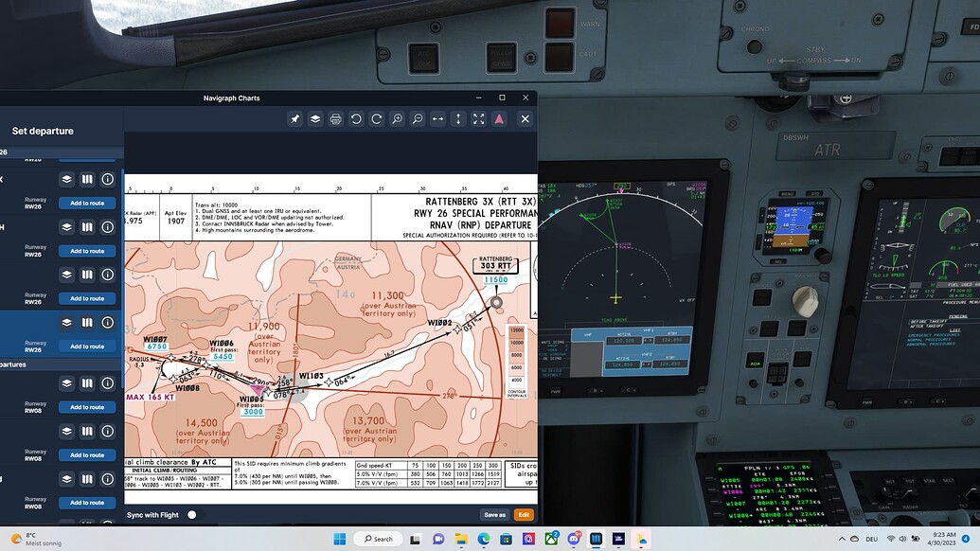Zoom in on the departure chart
This screenshot has height=551, width=980.
point(397,118)
